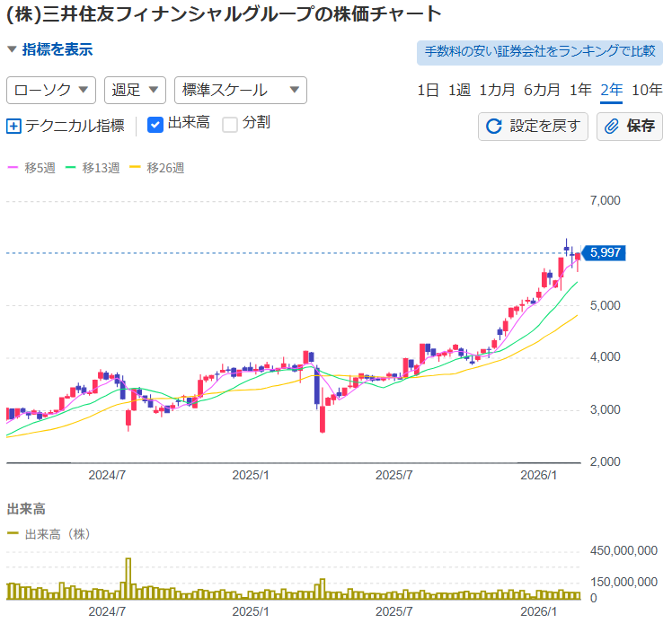Click the 5,997 current price tag
Image resolution: width=672 pixels, height=623 pixels.
click(x=606, y=253)
